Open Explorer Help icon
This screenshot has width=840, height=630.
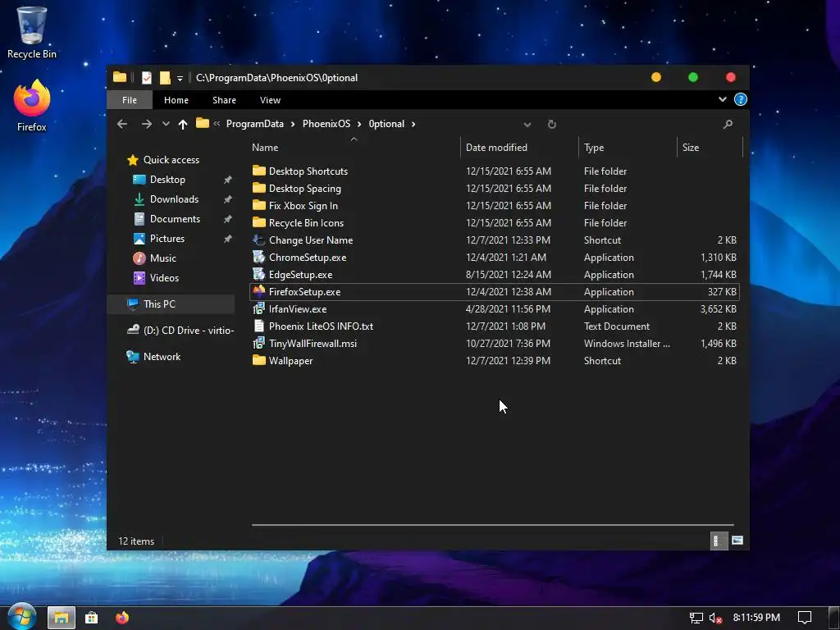[x=741, y=99]
